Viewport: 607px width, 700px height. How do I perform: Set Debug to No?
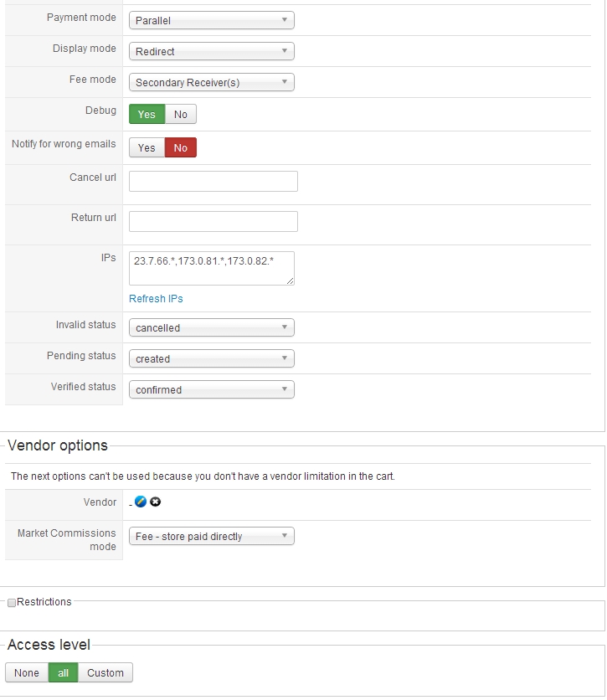[x=181, y=114]
